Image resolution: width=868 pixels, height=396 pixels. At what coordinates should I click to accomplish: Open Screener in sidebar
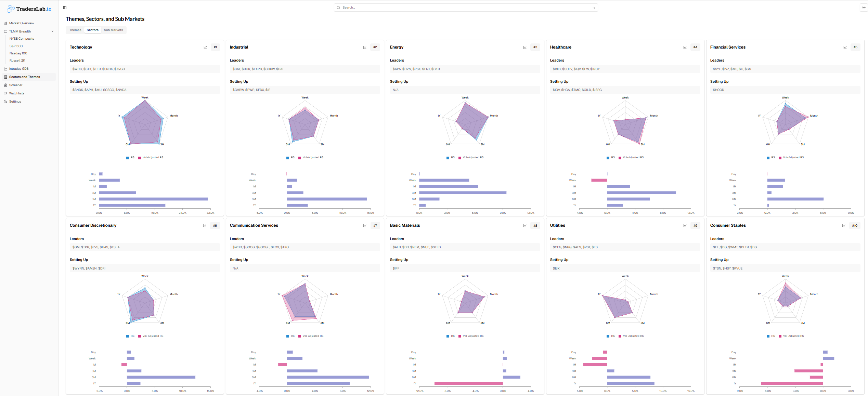pos(16,85)
